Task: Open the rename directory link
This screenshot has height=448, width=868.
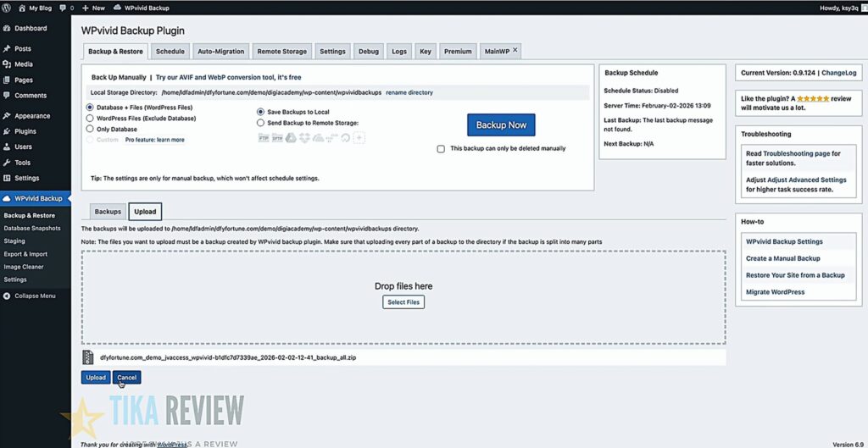Action: click(x=409, y=93)
